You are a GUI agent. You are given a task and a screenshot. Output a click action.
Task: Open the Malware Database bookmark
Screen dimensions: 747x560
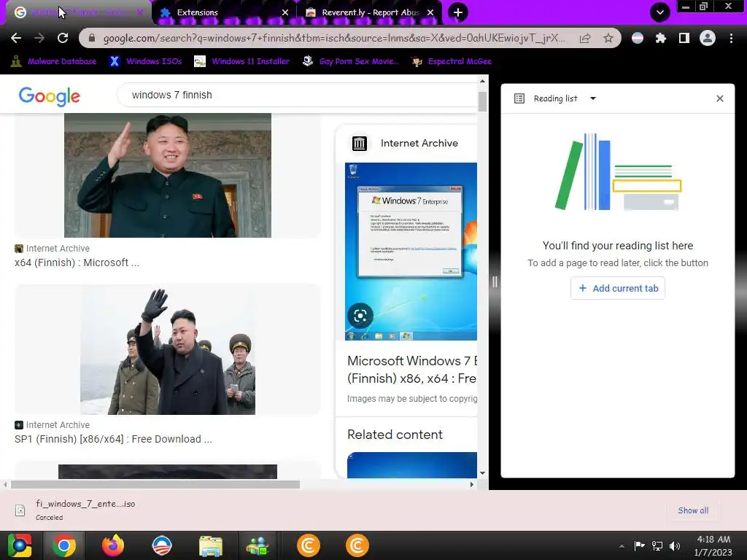coord(53,61)
